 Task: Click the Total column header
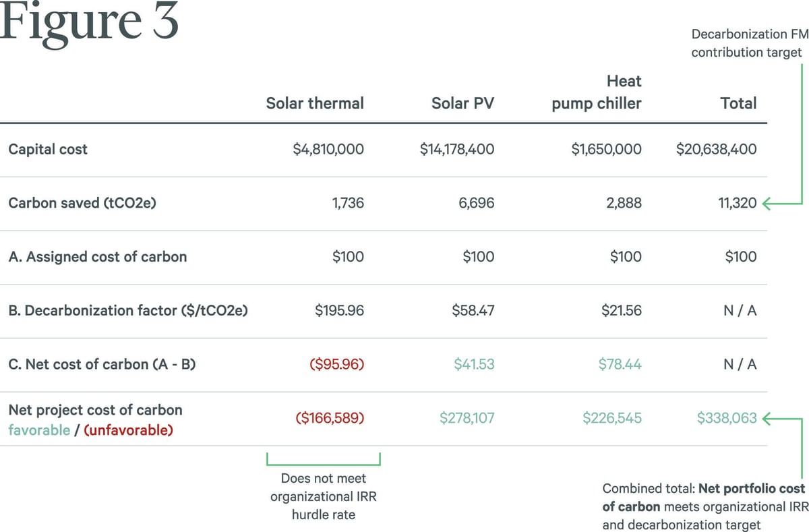coord(738,103)
